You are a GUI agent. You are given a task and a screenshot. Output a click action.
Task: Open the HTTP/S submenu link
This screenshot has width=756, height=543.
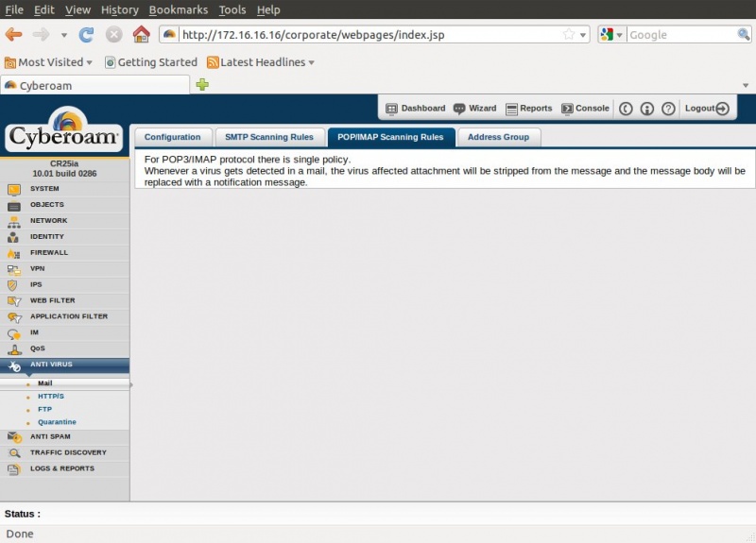coord(51,397)
